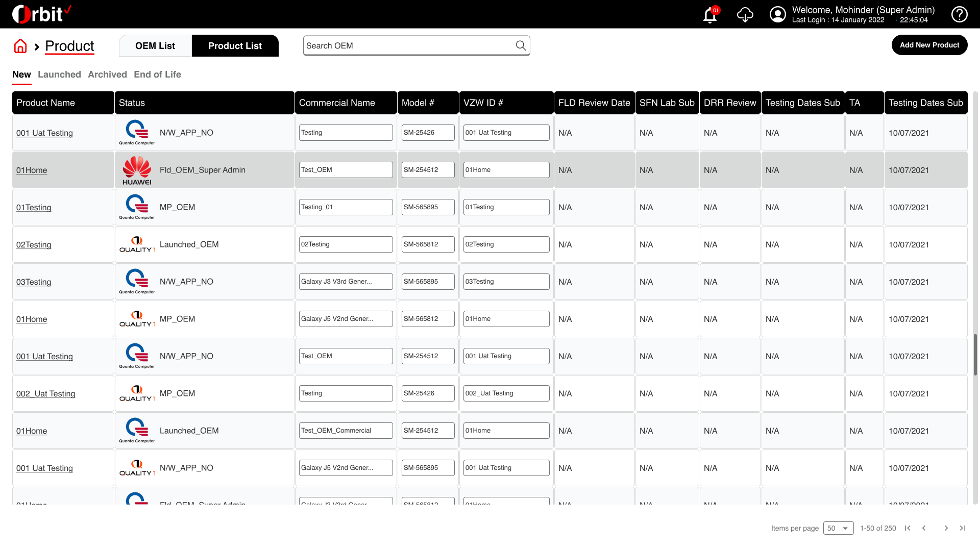
Task: Open the help question mark icon
Action: pos(959,14)
